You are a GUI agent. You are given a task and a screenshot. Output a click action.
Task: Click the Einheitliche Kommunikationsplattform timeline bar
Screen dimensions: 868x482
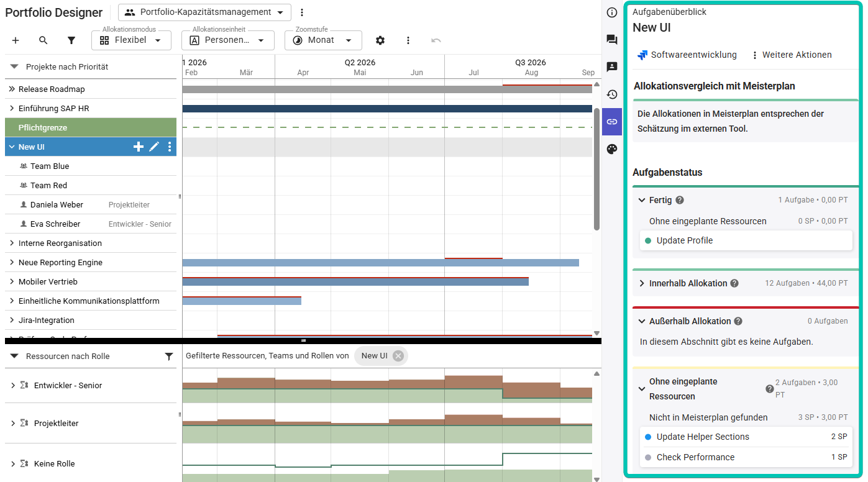point(242,301)
